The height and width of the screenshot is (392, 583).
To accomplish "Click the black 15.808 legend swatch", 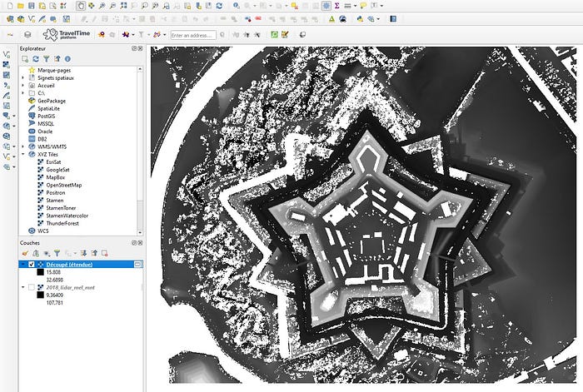I will click(39, 272).
